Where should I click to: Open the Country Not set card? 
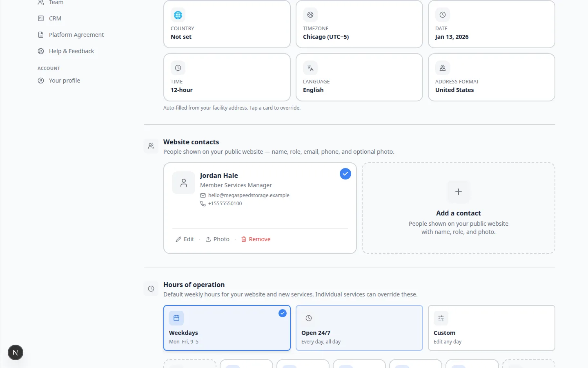pyautogui.click(x=227, y=24)
